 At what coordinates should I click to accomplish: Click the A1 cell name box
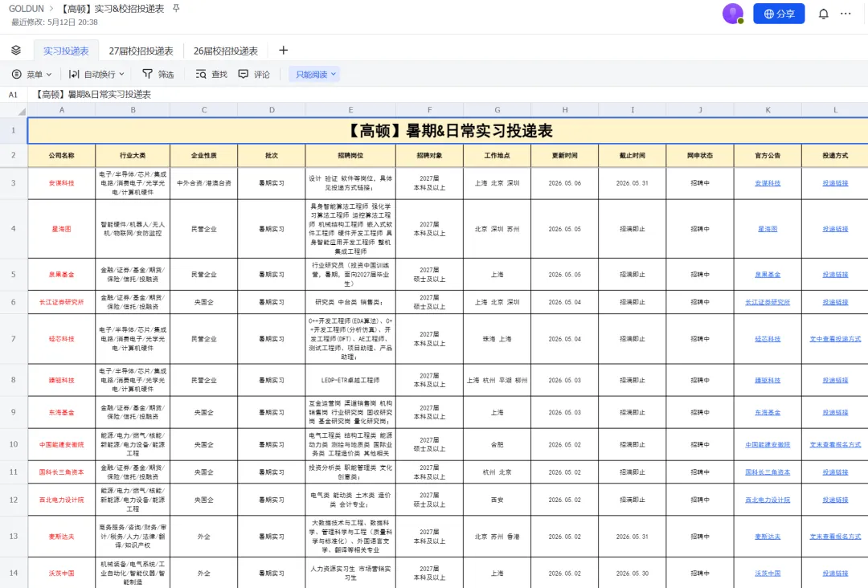[13, 95]
